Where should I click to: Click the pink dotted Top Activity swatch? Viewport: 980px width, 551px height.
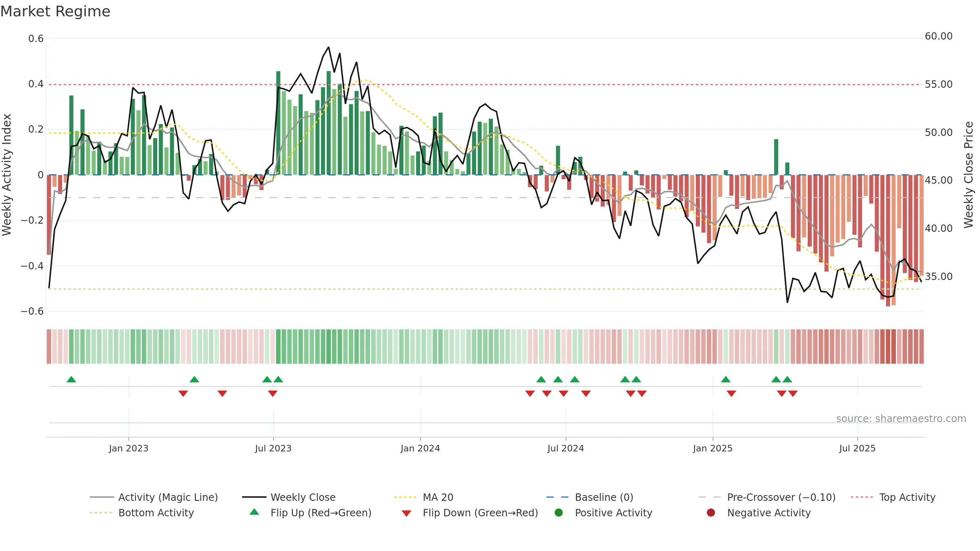[862, 497]
